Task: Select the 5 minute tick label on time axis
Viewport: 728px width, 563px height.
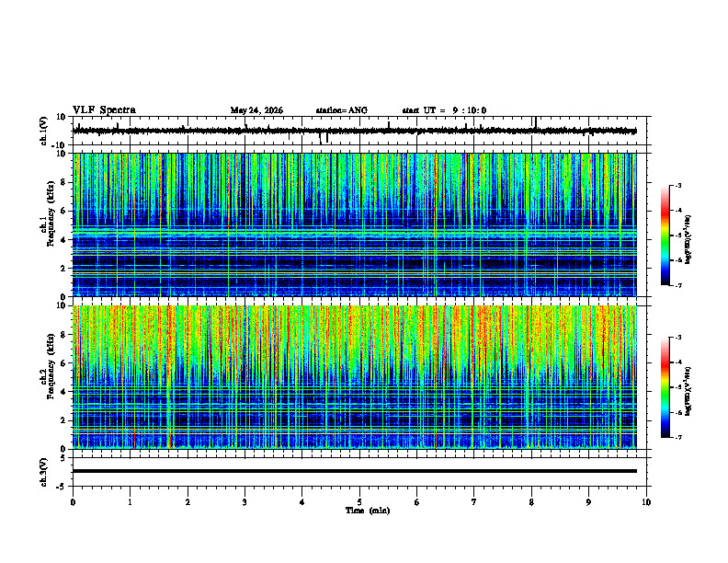Action: coord(359,502)
